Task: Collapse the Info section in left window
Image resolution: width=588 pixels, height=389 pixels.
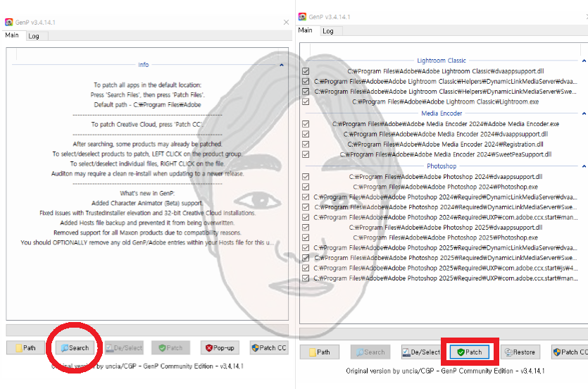Action: [x=282, y=65]
